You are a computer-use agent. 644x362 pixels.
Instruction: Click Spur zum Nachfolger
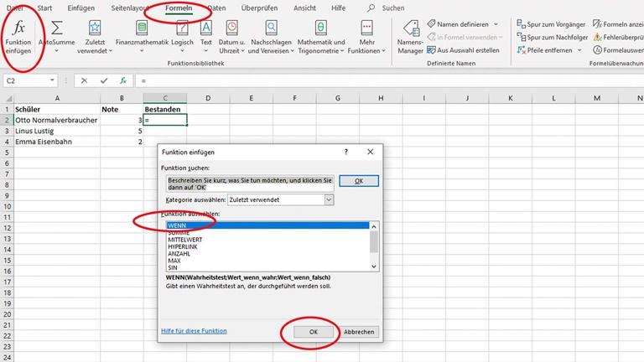click(553, 38)
